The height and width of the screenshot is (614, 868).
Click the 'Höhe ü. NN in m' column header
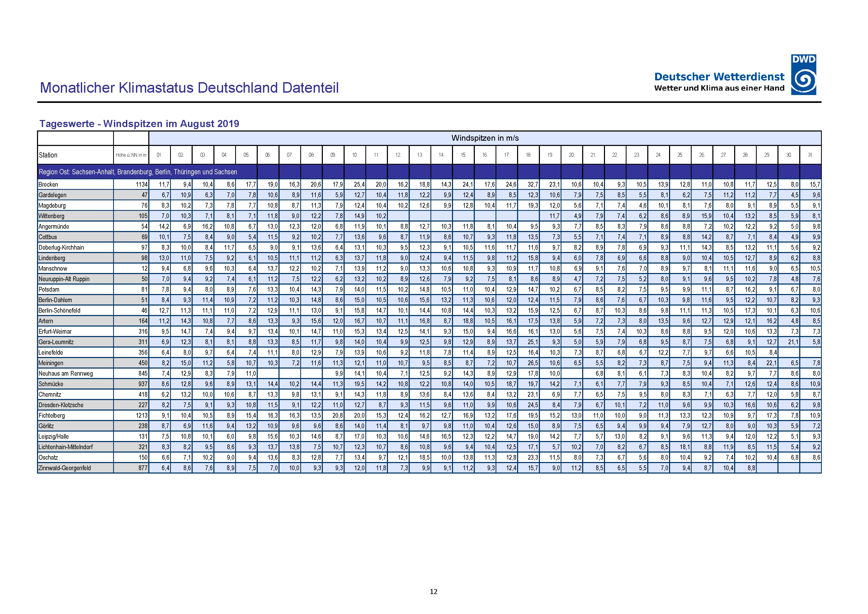[131, 155]
